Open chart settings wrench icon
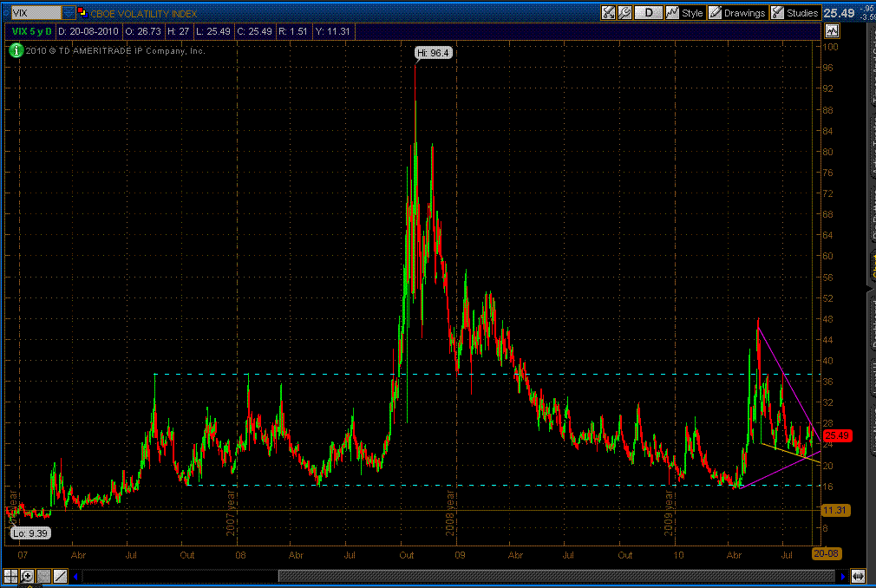Screen dimensions: 876x588 click(624, 13)
